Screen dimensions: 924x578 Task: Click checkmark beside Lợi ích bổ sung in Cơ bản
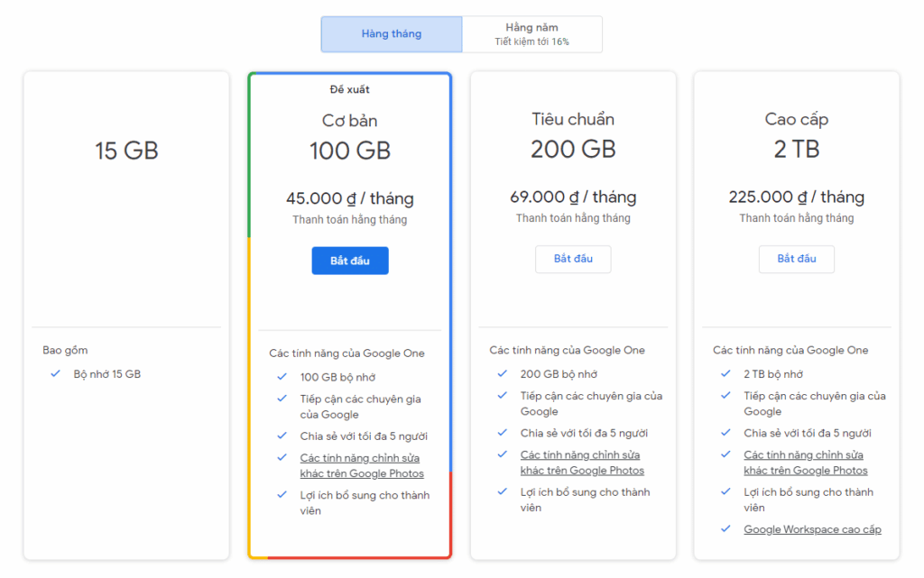pos(282,494)
